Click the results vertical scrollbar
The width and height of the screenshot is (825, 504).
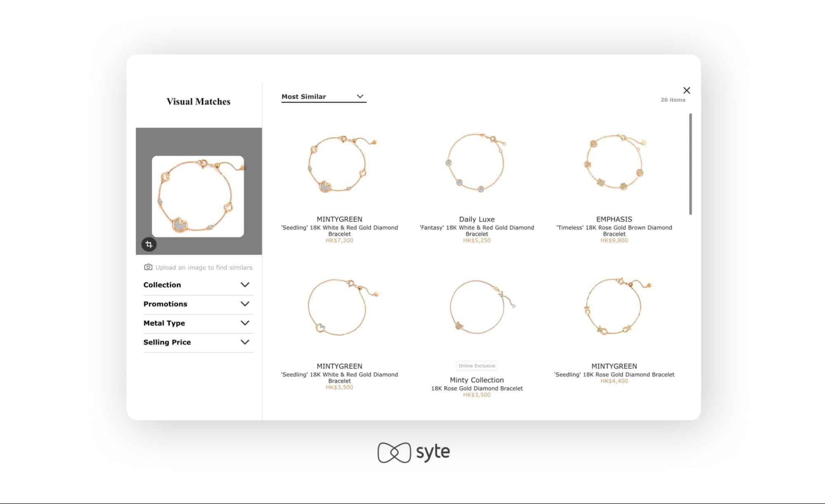[690, 164]
